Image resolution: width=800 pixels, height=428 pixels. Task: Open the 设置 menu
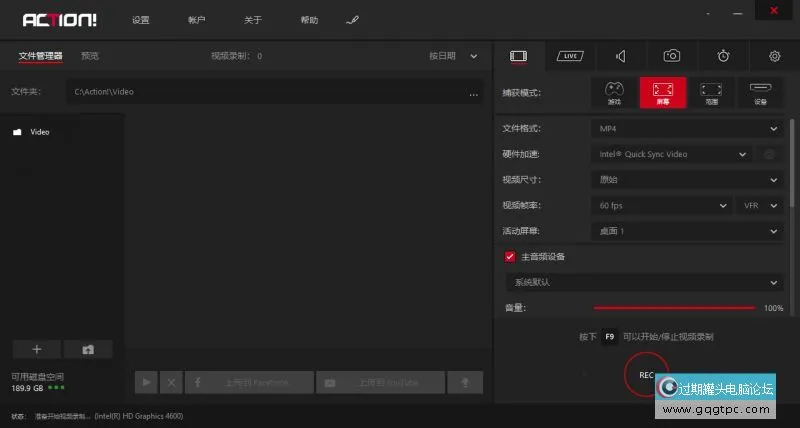[141, 20]
